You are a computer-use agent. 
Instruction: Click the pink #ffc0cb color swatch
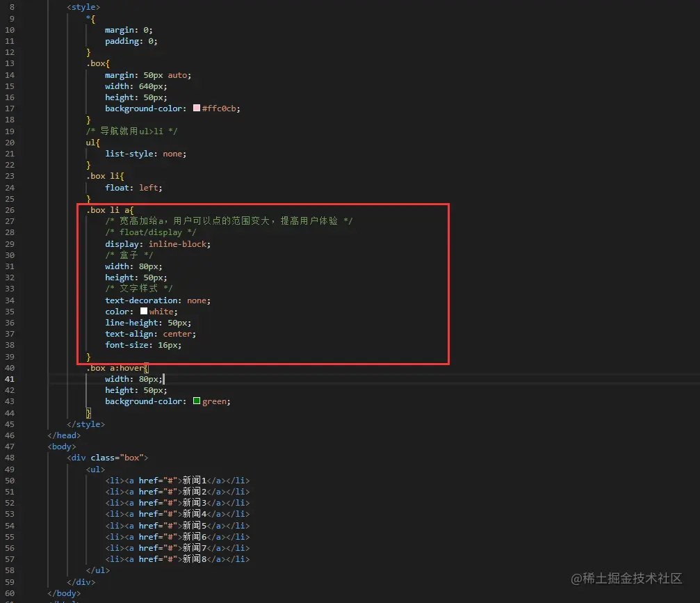[x=197, y=108]
